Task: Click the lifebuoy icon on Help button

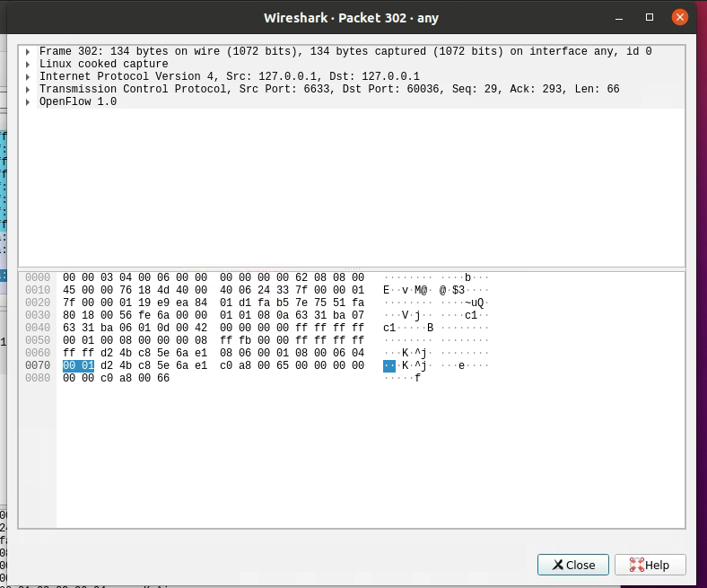Action: point(637,565)
